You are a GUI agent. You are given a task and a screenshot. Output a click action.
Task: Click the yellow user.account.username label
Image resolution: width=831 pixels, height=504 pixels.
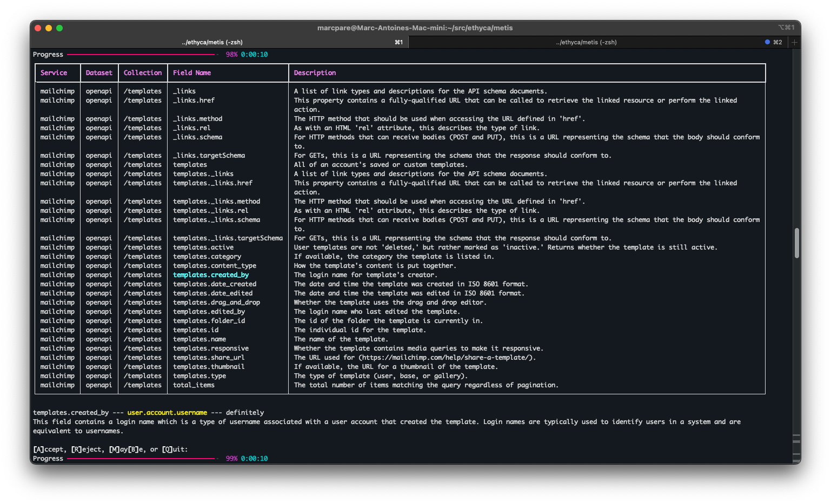coord(167,413)
